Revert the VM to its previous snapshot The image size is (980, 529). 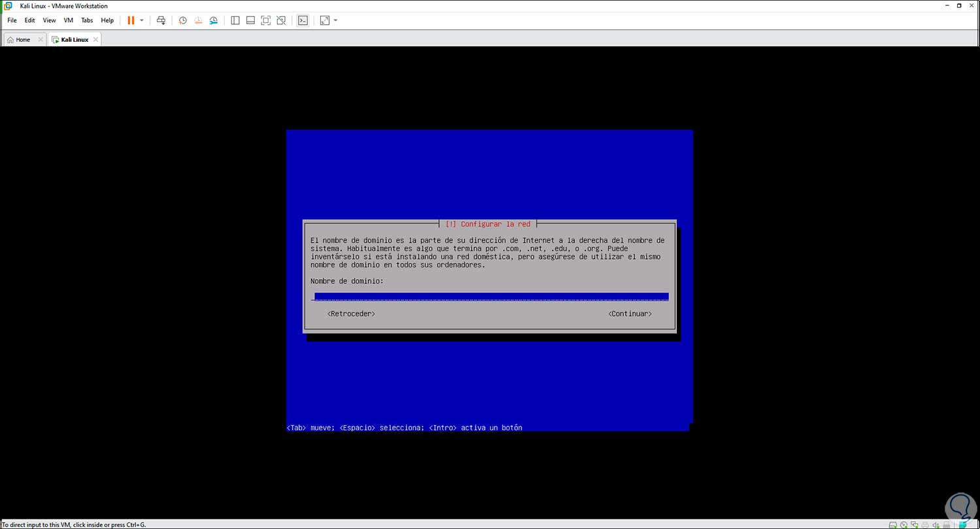click(199, 20)
